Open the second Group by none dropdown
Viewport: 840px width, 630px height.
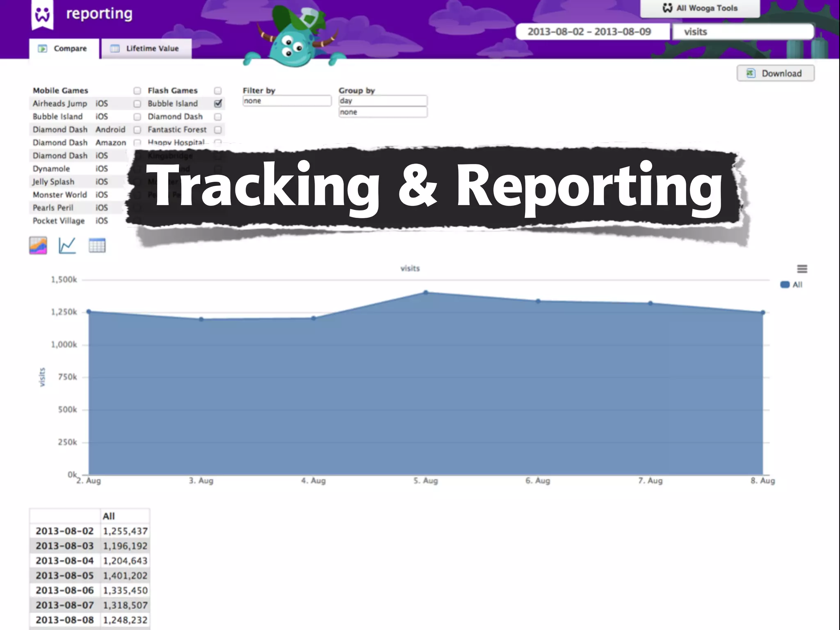pos(383,112)
